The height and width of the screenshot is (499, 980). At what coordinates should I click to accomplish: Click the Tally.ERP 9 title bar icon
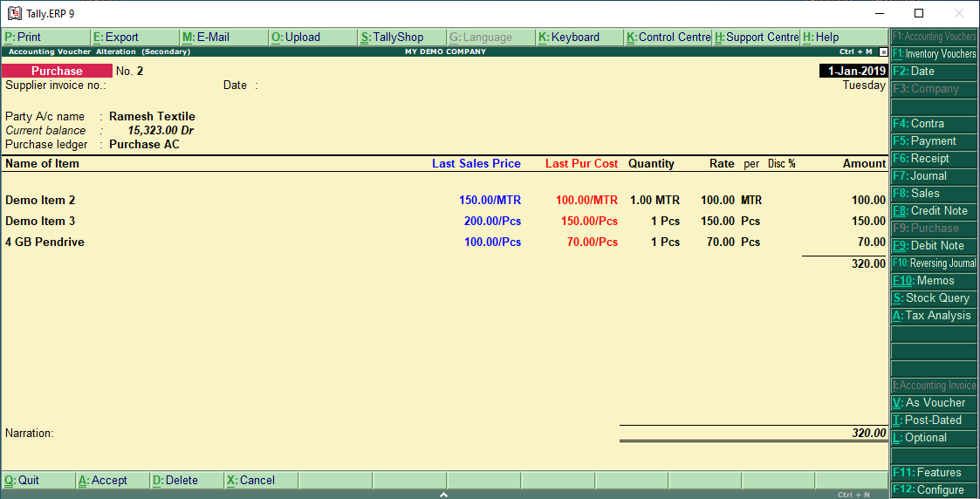pos(14,13)
